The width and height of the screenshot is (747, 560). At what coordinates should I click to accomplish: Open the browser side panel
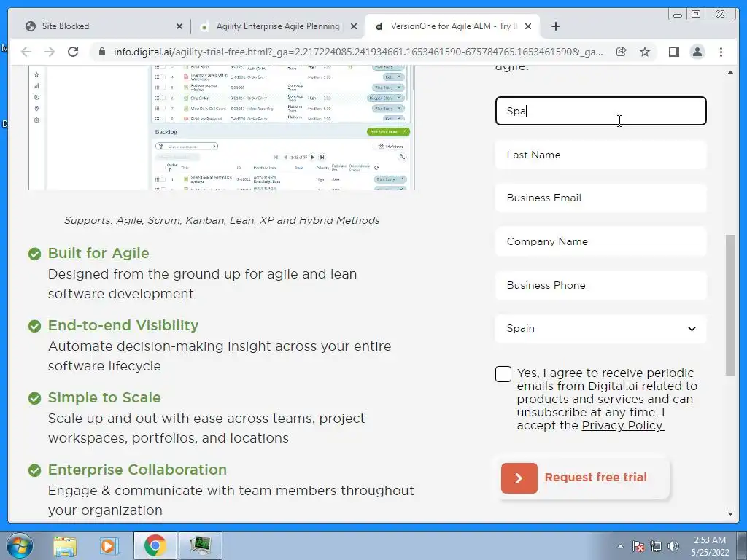[673, 52]
